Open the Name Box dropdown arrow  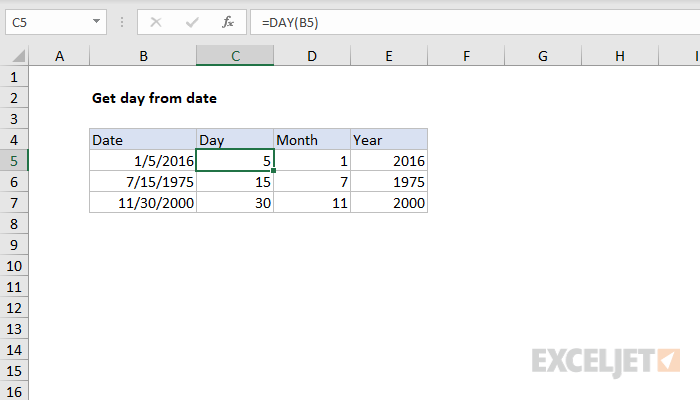click(96, 21)
